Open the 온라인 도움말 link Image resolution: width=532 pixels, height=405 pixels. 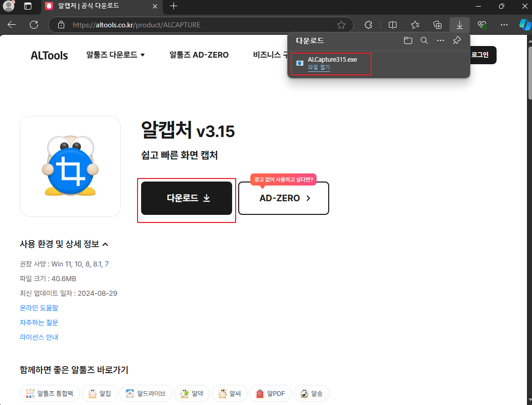tap(38, 307)
